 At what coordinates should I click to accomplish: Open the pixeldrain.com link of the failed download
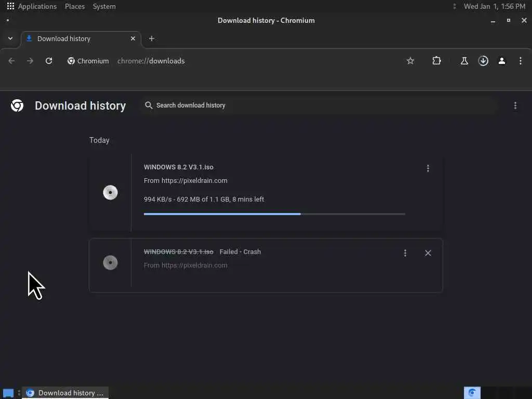[194, 265]
